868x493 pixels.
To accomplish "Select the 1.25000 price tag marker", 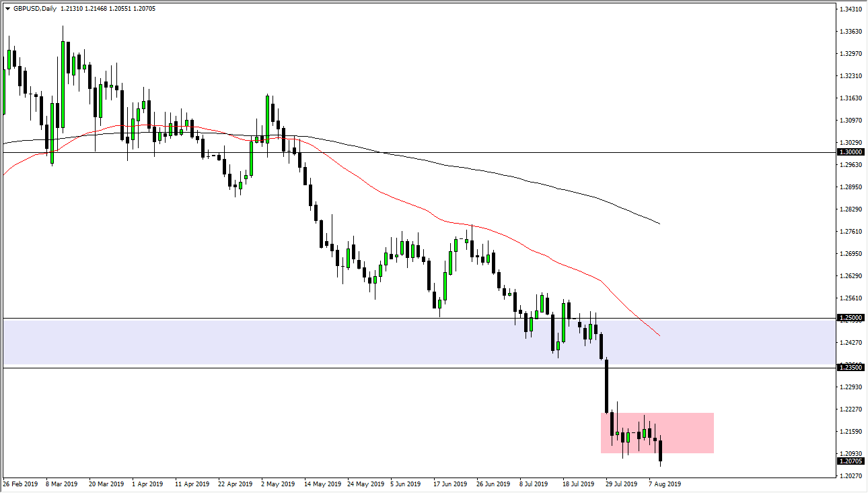I will click(x=849, y=317).
